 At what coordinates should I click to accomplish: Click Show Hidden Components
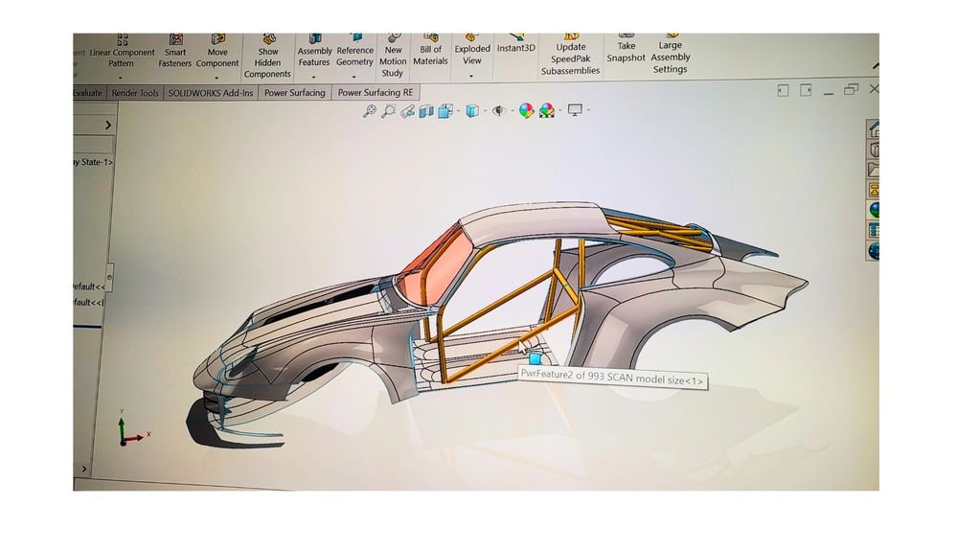[x=267, y=57]
